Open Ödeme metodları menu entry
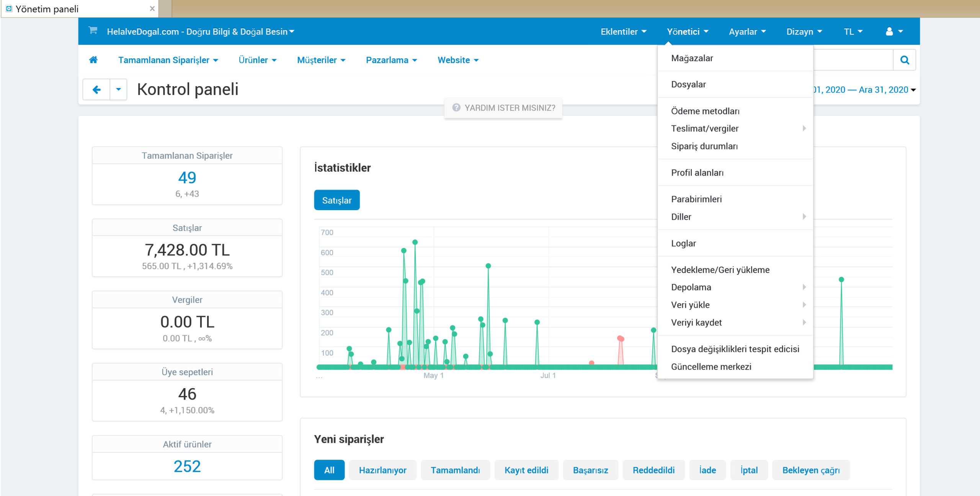Viewport: 980px width, 496px height. (x=735, y=111)
